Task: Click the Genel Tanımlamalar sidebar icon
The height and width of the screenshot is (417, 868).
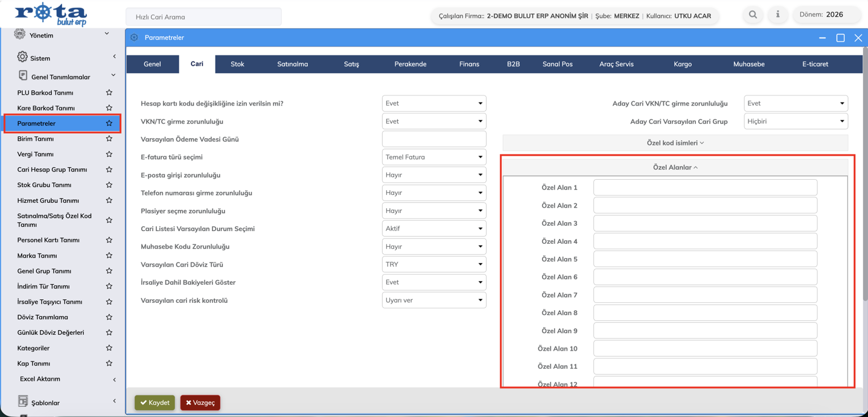Action: [23, 76]
